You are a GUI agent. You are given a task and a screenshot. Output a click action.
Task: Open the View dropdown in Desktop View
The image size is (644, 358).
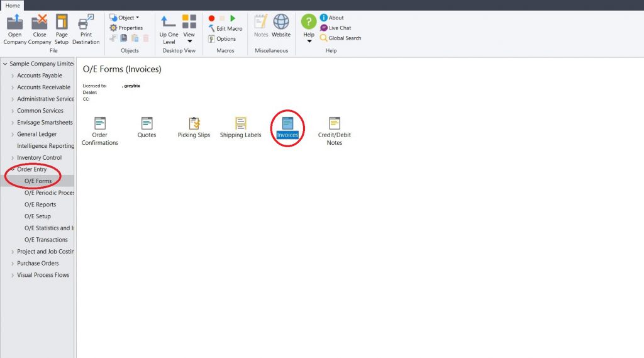(189, 29)
